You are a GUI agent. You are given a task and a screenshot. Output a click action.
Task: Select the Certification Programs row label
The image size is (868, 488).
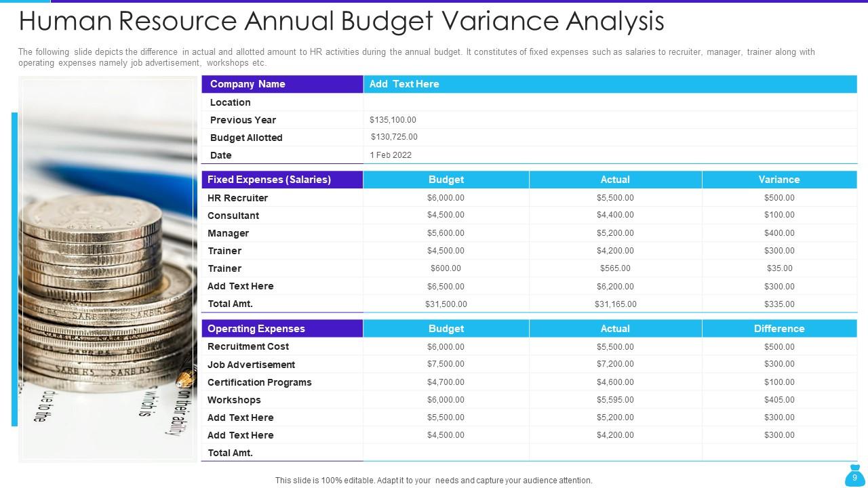coord(260,382)
